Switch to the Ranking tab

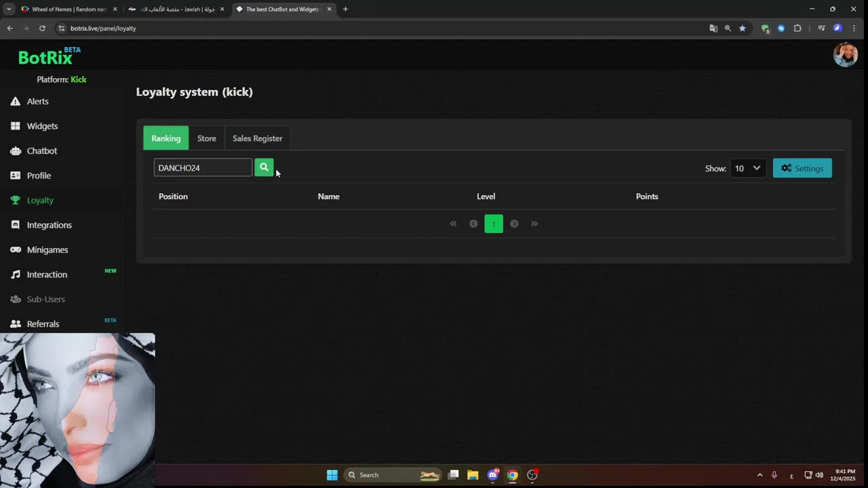pos(165,138)
